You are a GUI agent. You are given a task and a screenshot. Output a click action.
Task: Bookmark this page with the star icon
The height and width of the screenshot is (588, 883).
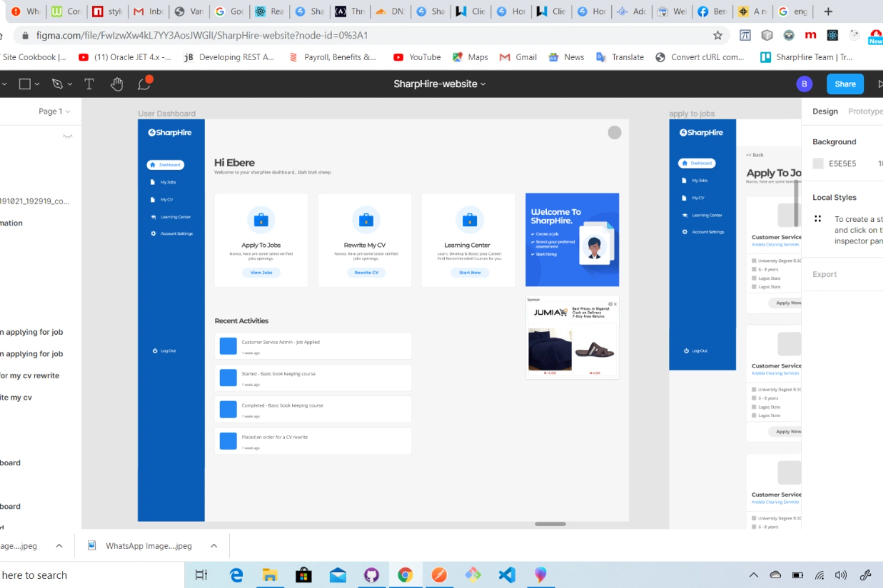pyautogui.click(x=718, y=36)
